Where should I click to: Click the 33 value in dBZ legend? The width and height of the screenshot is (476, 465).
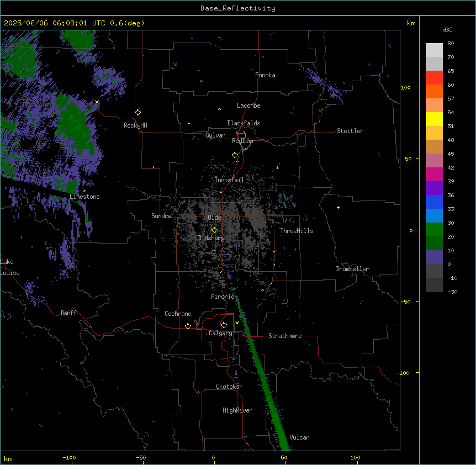[x=451, y=209]
